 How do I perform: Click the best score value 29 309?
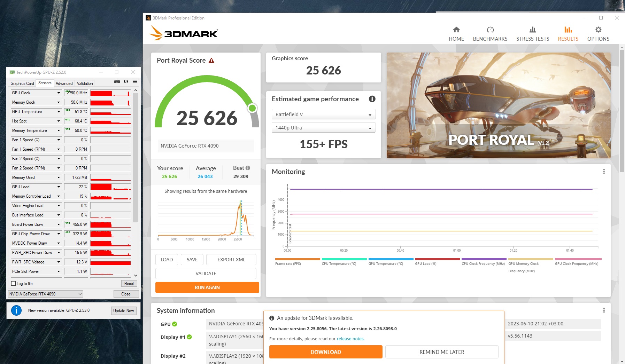pos(241,176)
